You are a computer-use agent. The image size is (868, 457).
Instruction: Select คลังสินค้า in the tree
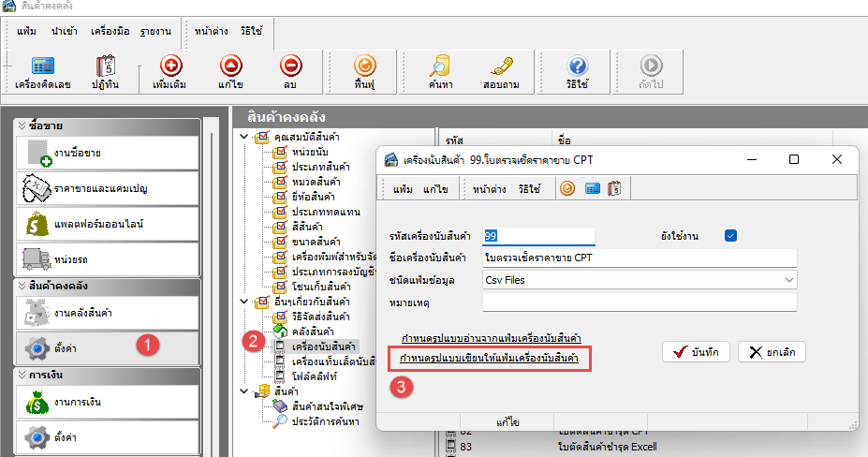pyautogui.click(x=314, y=332)
